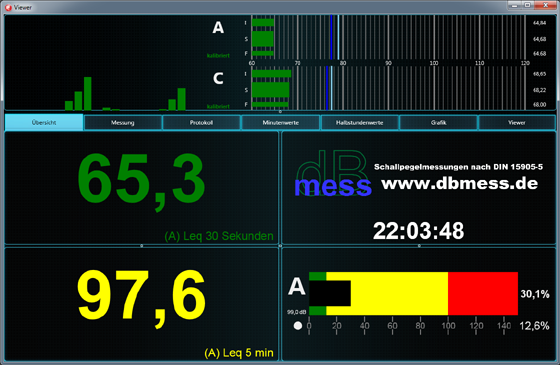The image size is (560, 365).
Task: Click the Schallpegelmessungen nach DIN 15905-5 text
Action: [458, 167]
